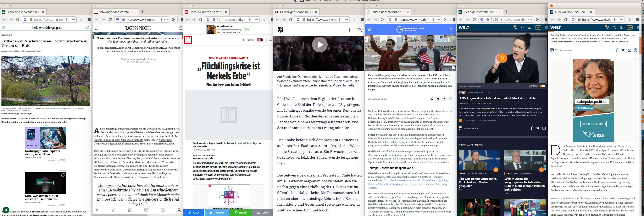Open Tagesspiegel MENÜ icon
644x216 pixels.
[x=96, y=28]
